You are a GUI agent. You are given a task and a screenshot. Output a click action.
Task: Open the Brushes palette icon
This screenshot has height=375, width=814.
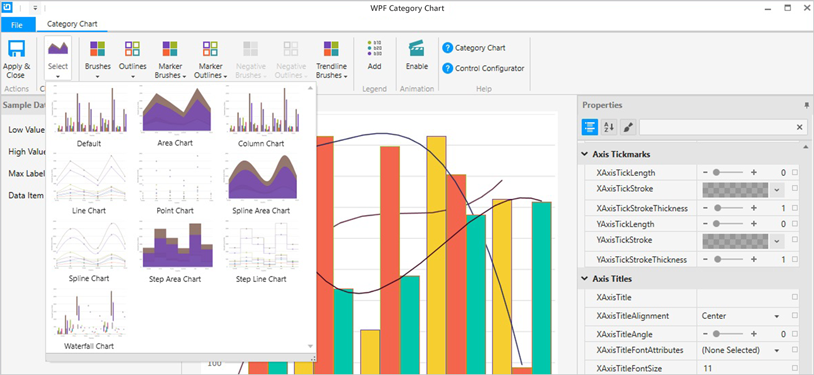pyautogui.click(x=98, y=49)
